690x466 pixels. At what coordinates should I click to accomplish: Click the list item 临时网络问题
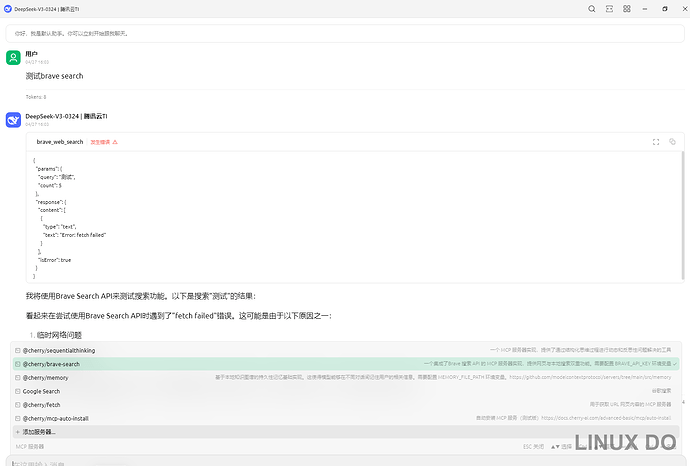[x=59, y=335]
